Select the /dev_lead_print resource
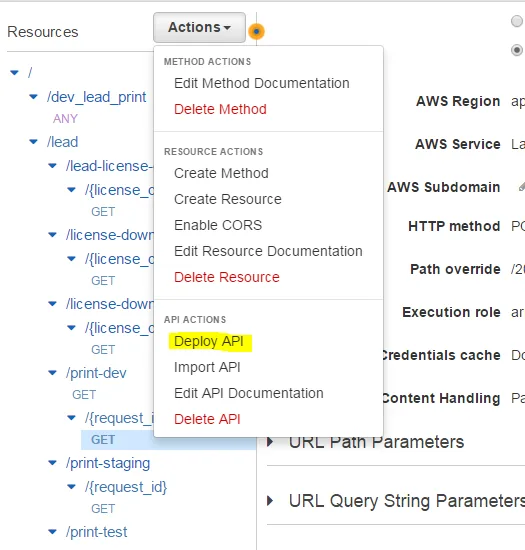This screenshot has width=525, height=550. (96, 97)
